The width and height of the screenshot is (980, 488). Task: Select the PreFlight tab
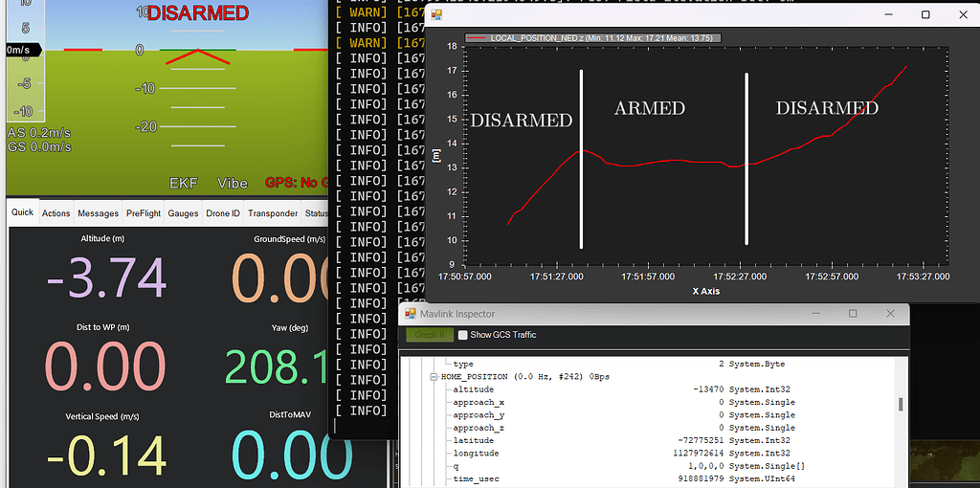pyautogui.click(x=144, y=213)
